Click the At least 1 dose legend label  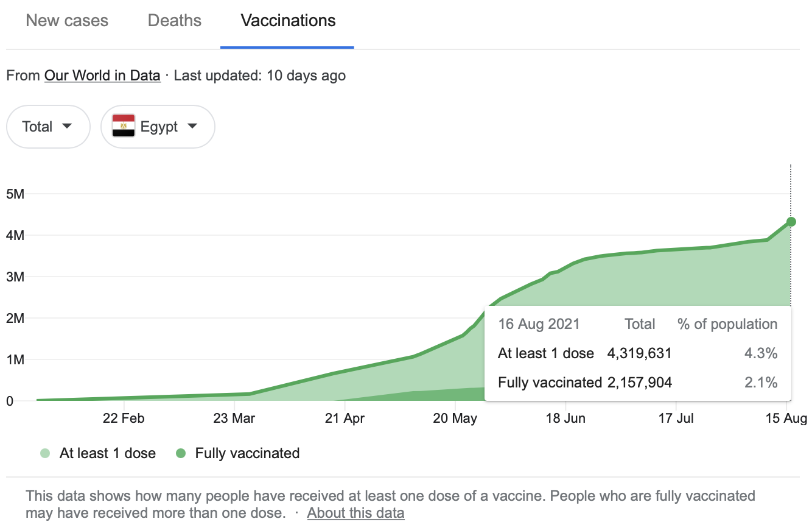pos(108,453)
